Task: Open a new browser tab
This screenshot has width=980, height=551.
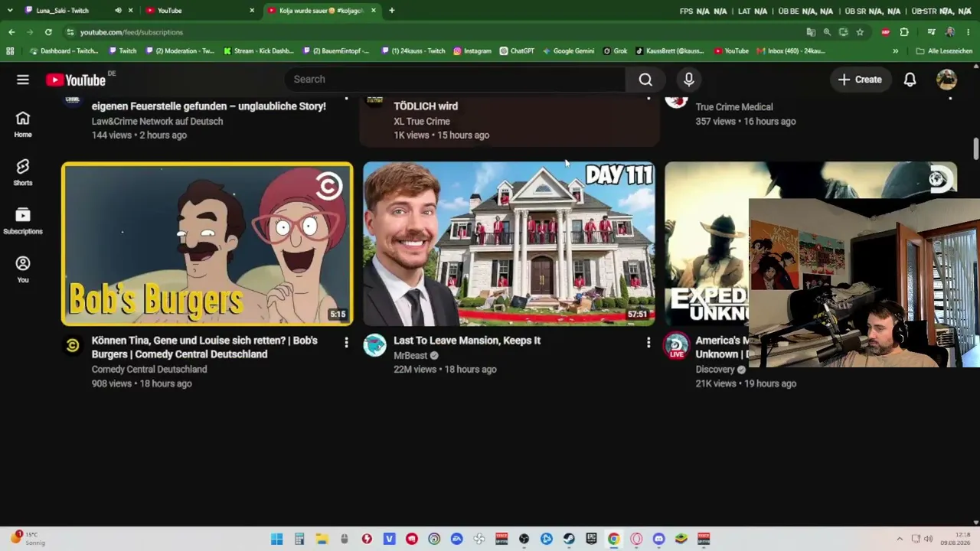Action: click(392, 11)
